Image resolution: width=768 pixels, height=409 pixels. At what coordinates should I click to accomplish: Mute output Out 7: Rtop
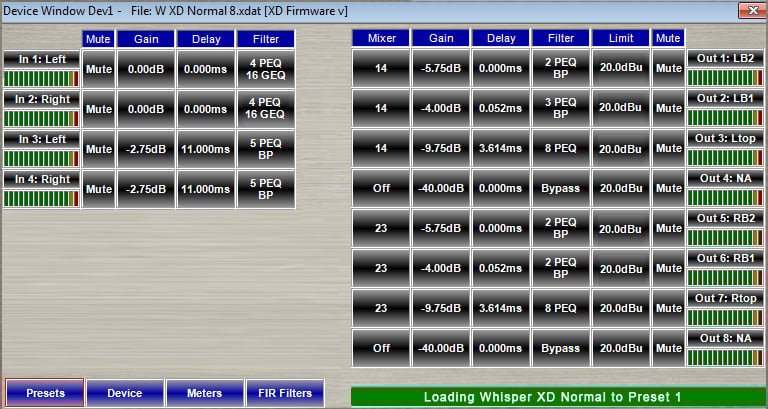667,308
